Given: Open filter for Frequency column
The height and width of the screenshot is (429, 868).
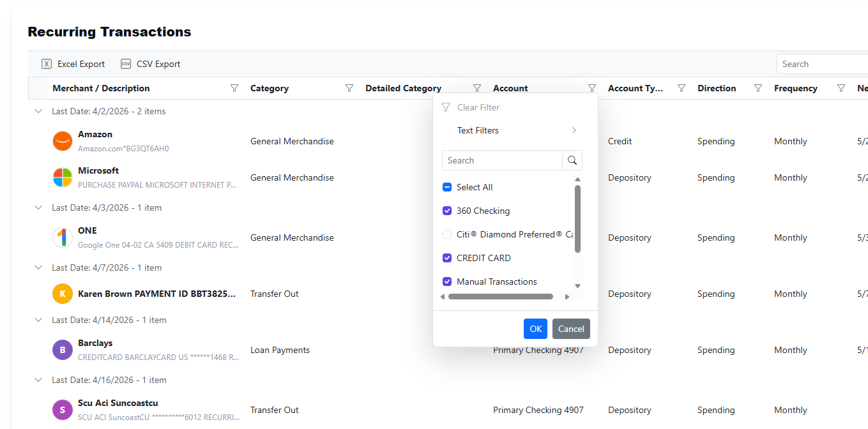Looking at the screenshot, I should [841, 88].
